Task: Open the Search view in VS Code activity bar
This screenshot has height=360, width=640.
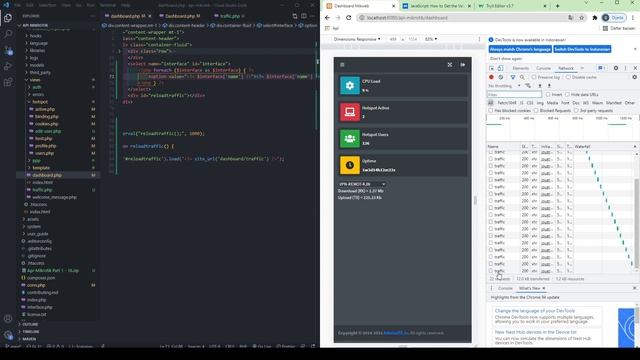Action: [8, 34]
